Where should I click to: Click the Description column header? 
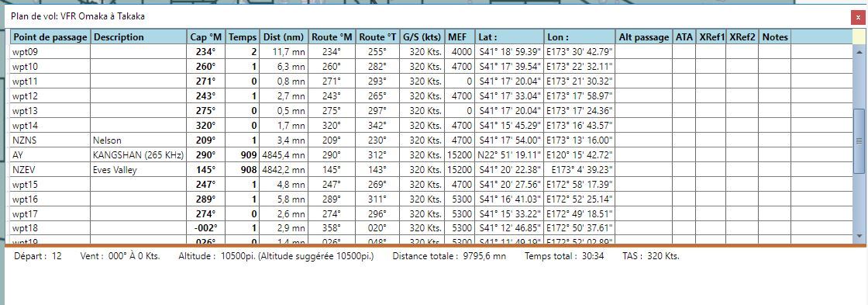(x=139, y=37)
